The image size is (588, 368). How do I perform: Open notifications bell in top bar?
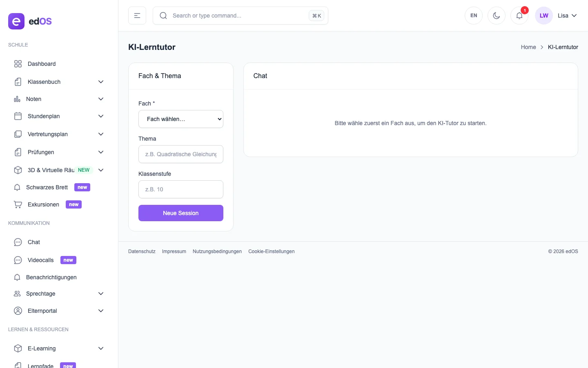click(519, 16)
